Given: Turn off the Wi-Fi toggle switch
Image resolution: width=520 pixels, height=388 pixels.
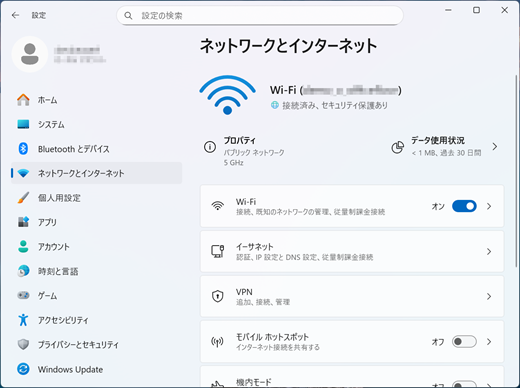Looking at the screenshot, I should (464, 206).
